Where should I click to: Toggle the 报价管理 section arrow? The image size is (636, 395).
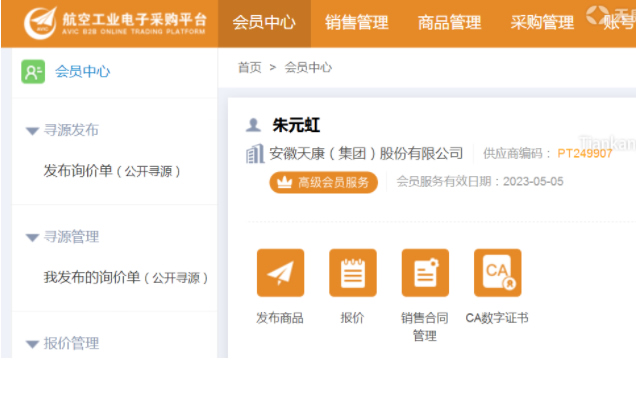coord(32,344)
